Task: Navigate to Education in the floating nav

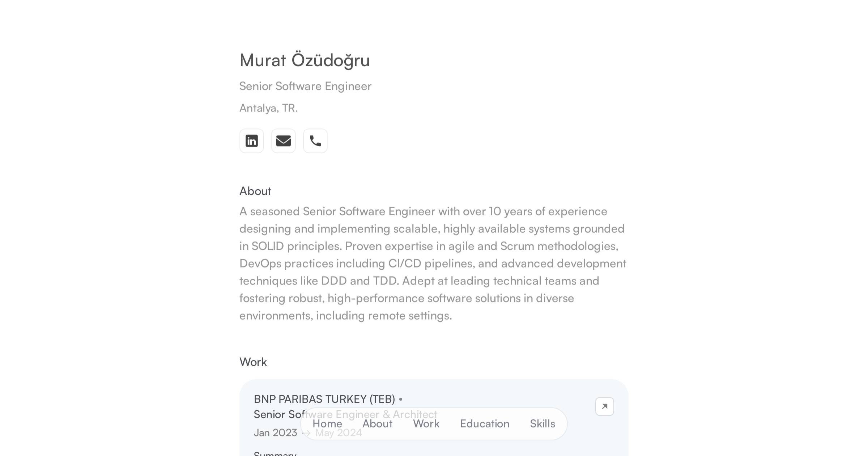Action: pos(485,424)
